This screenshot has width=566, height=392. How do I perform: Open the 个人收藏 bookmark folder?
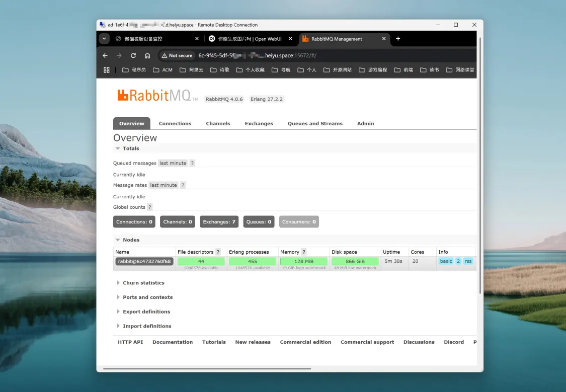[x=251, y=70]
